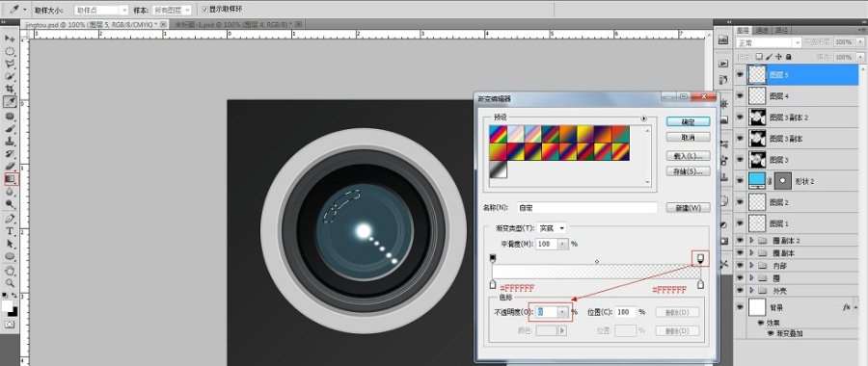Click the 新建(W) button
This screenshot has height=366, width=868.
pyautogui.click(x=688, y=208)
